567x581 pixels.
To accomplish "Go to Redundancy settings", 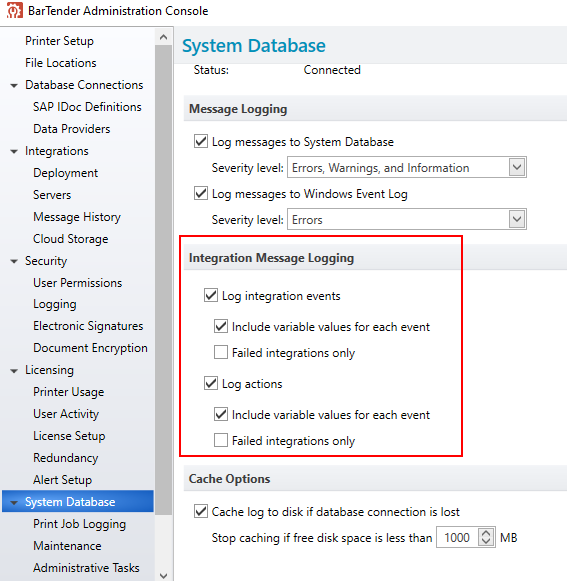I will [x=66, y=458].
